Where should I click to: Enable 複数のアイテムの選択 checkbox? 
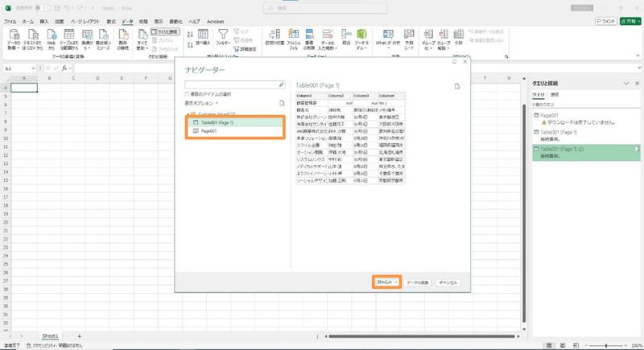pyautogui.click(x=187, y=94)
